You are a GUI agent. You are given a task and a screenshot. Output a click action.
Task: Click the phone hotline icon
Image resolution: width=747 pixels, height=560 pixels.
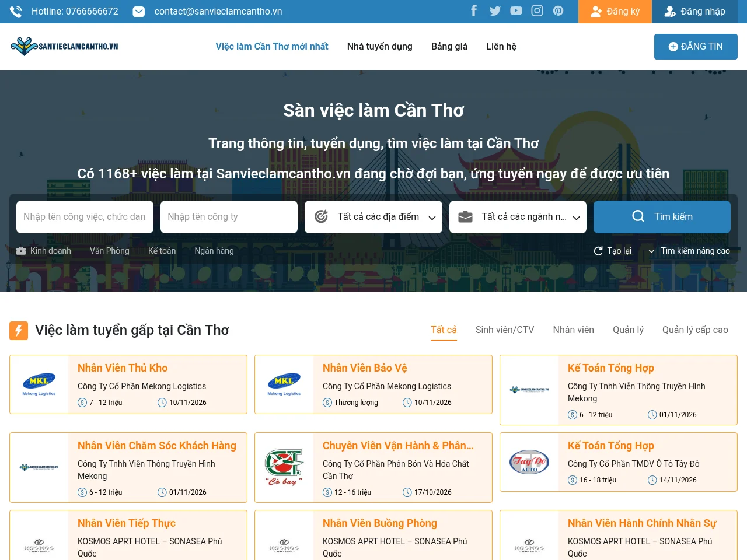coord(16,12)
